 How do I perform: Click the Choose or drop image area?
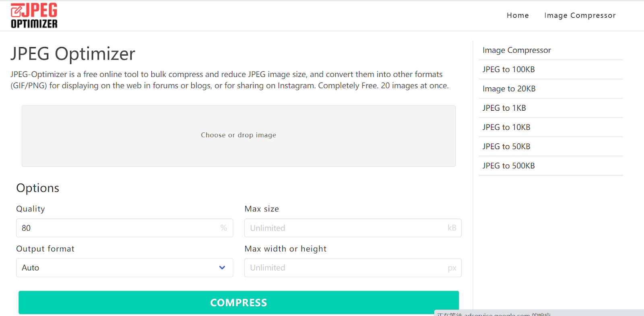[x=239, y=136]
